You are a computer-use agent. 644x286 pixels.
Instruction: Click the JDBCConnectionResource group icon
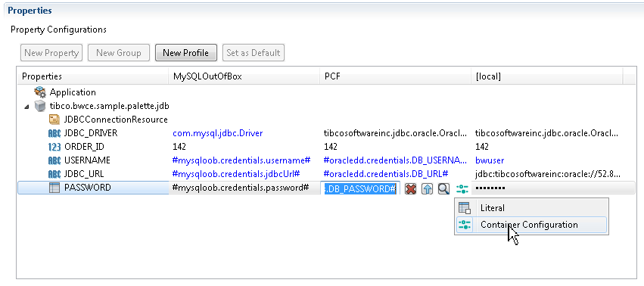click(54, 120)
